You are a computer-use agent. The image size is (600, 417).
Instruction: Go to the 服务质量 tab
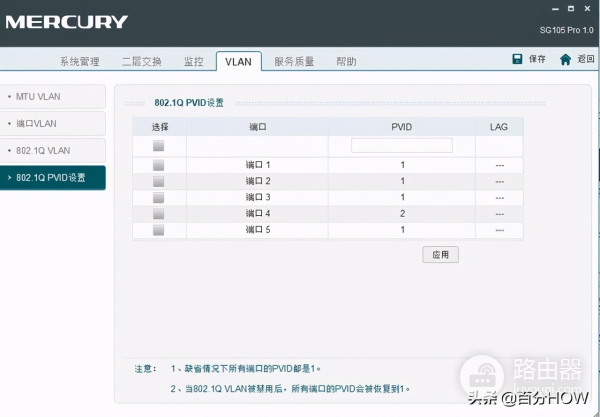pos(294,62)
